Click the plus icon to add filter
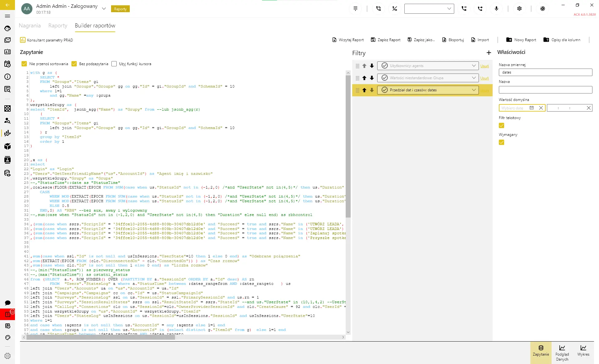 coord(489,53)
